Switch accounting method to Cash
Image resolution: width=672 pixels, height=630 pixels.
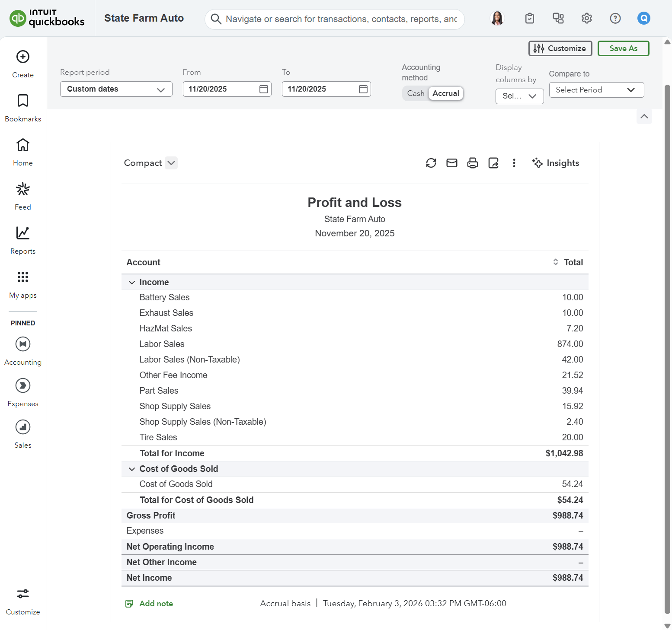click(x=415, y=93)
